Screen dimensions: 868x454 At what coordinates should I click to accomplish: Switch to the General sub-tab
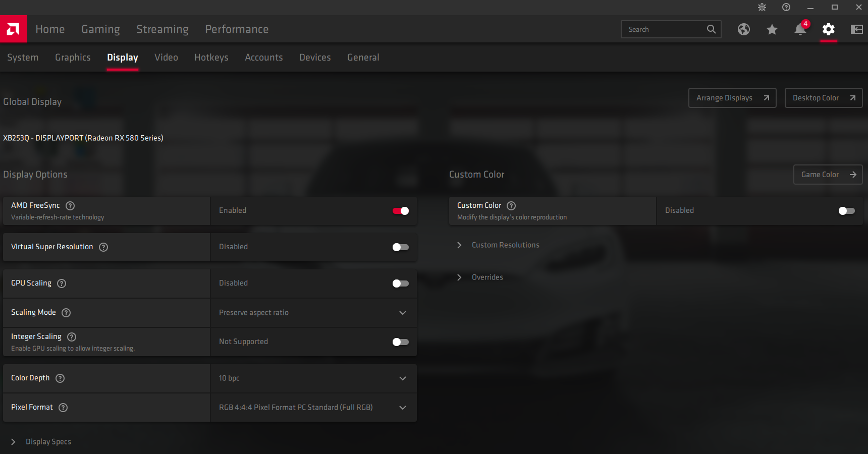click(x=363, y=58)
